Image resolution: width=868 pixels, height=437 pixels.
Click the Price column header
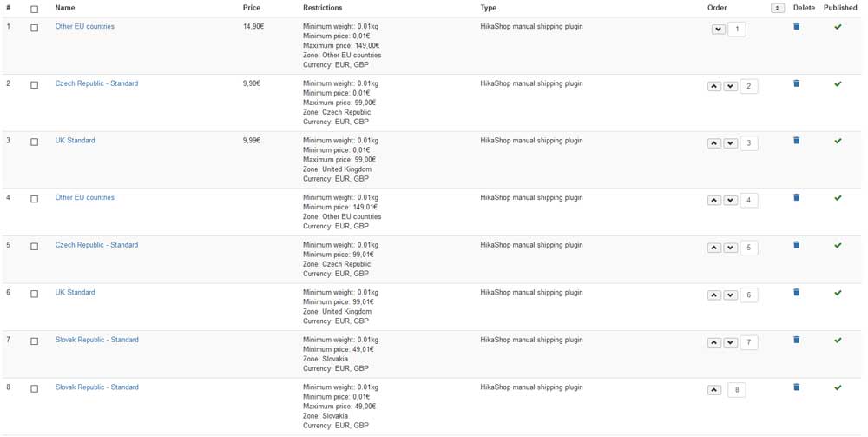click(252, 8)
